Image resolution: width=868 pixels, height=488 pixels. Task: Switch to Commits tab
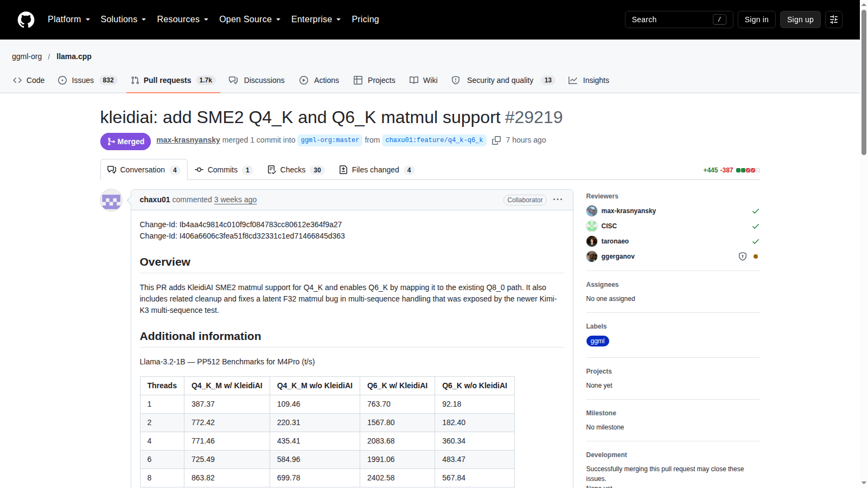(x=223, y=170)
